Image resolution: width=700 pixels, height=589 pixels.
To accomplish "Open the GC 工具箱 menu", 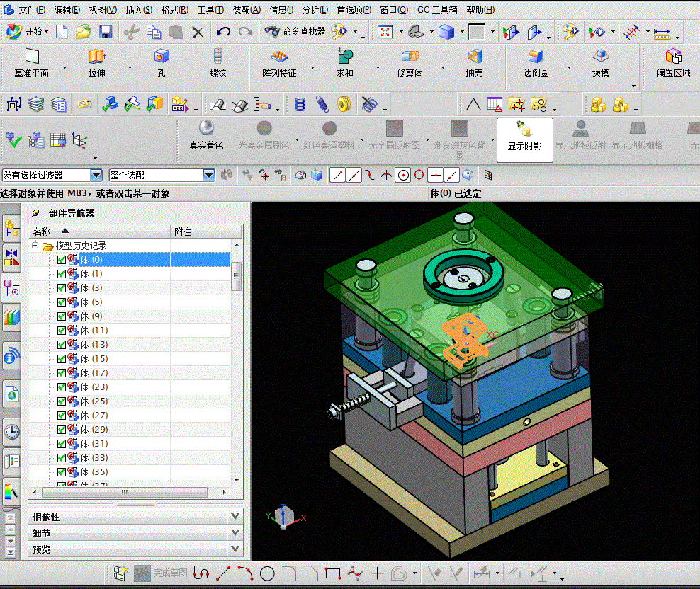I will (438, 10).
